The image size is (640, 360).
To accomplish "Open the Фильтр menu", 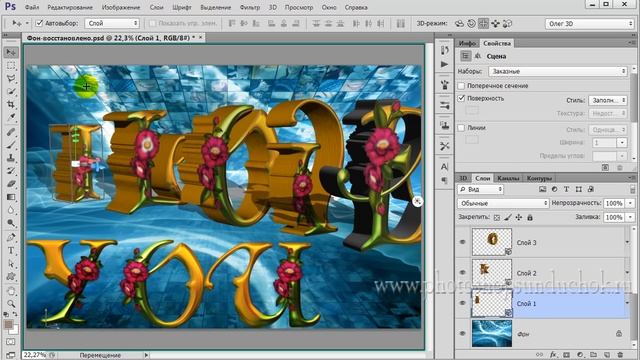I will click(x=249, y=7).
